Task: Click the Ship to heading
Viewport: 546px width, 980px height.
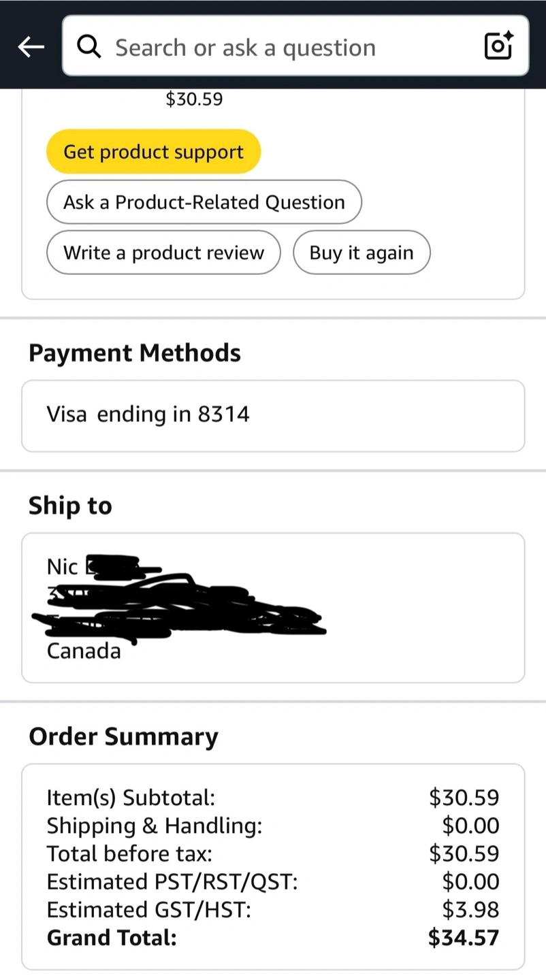Action: click(x=70, y=506)
